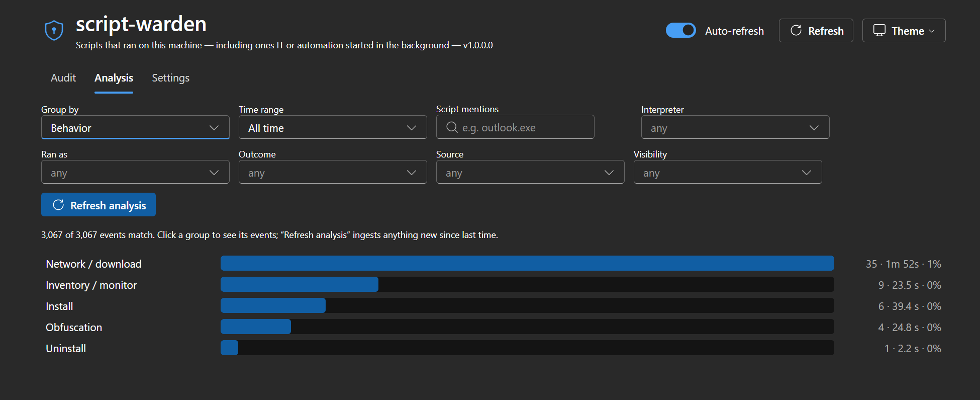Click the Network / download bar
Viewport: 980px width, 400px height.
(x=527, y=263)
